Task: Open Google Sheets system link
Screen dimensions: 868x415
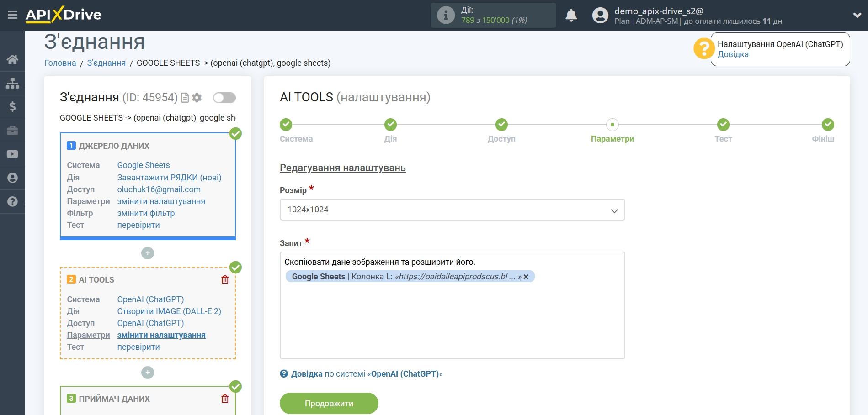Action: [144, 165]
